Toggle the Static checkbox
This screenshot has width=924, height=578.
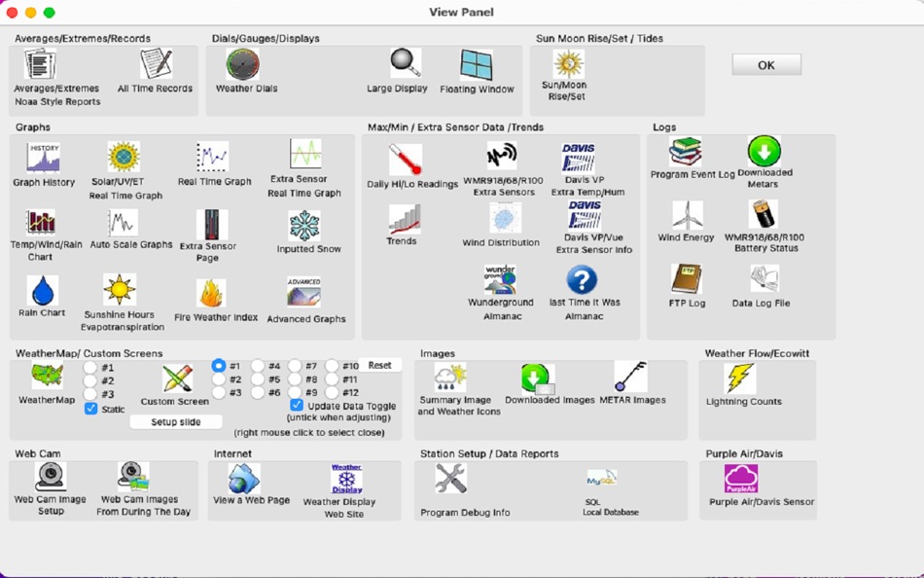coord(90,408)
